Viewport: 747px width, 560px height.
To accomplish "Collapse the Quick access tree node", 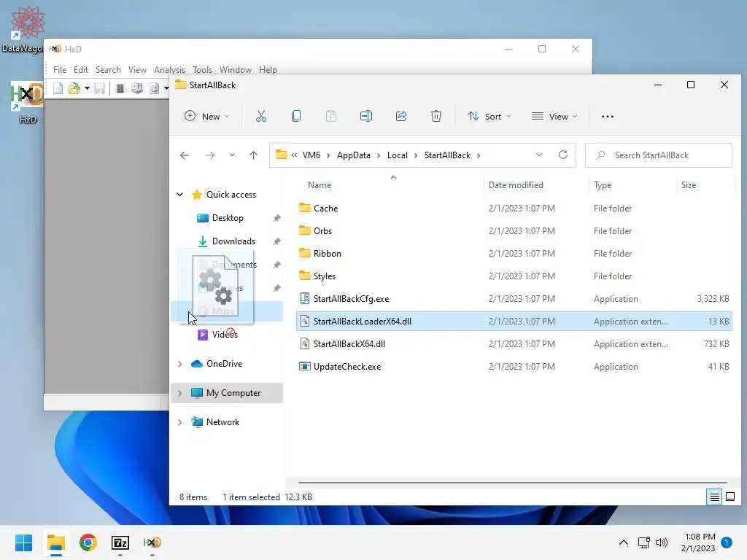I will 180,194.
